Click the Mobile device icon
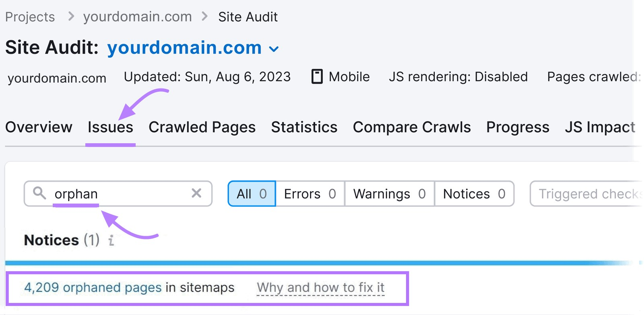Screen dimensions: 644x315 coord(317,76)
